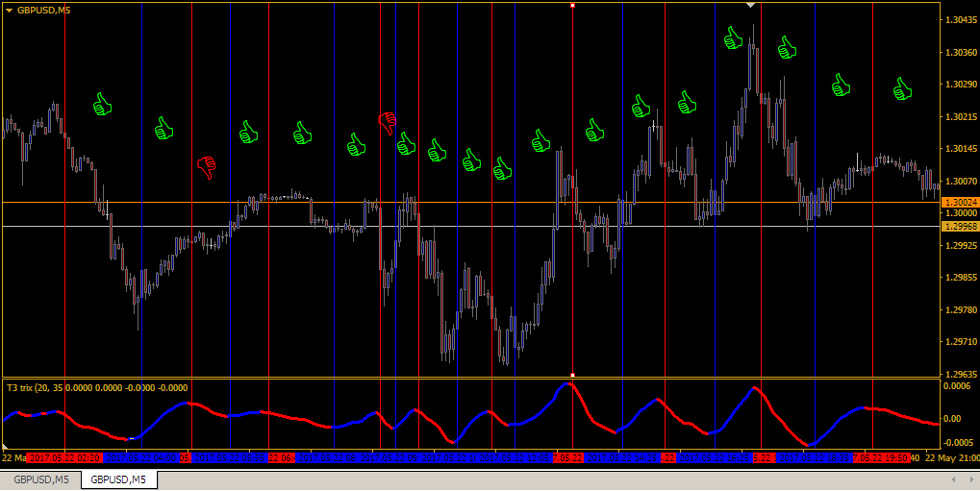Click the 2017.05.22 12:05 blue time label
The width and height of the screenshot is (980, 491).
[515, 458]
